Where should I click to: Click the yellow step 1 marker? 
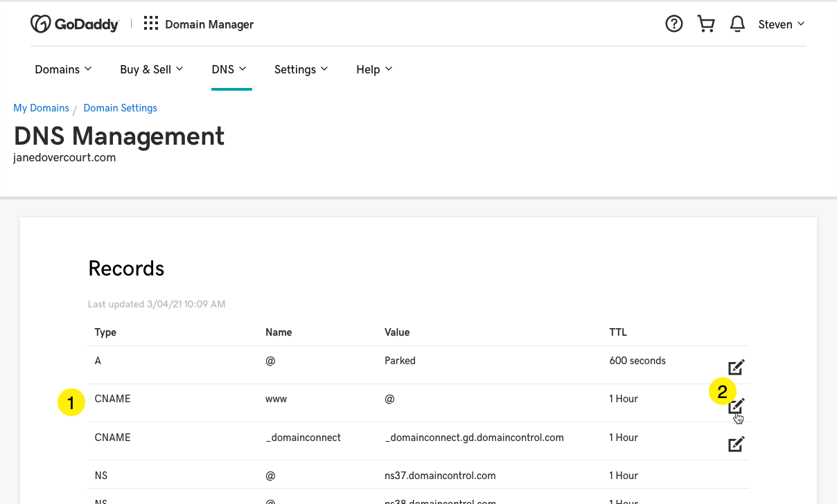pos(71,402)
